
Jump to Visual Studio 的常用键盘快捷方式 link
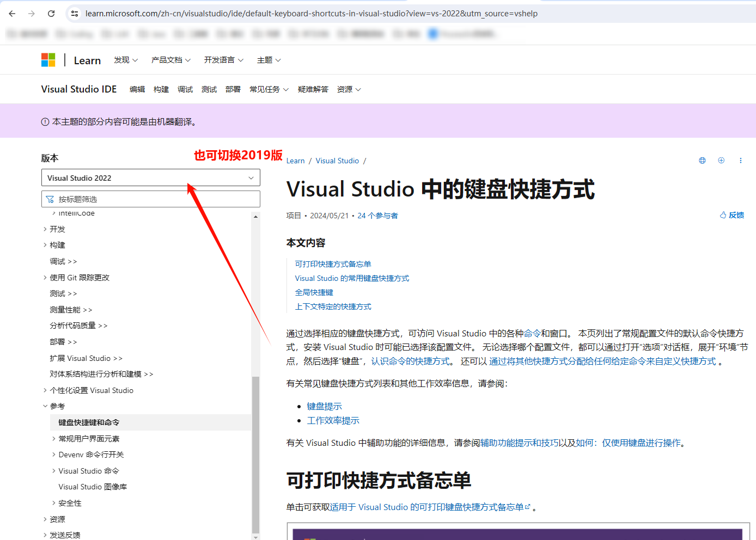(352, 278)
